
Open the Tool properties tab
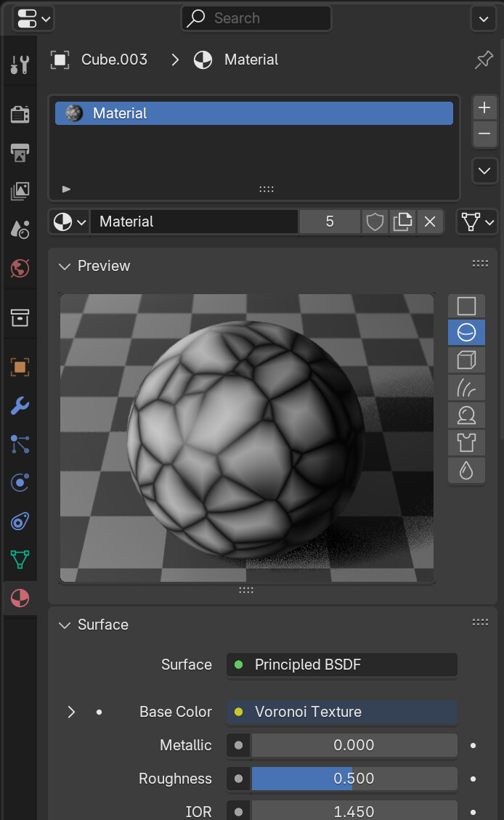(x=20, y=65)
